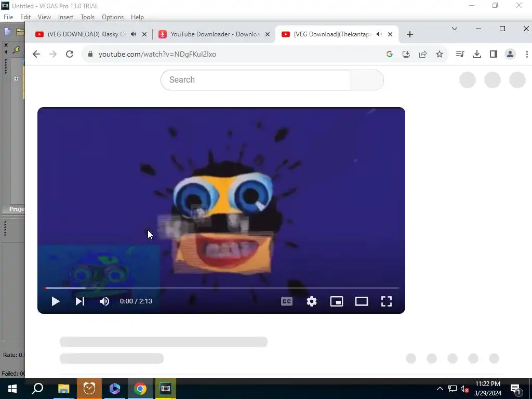Screen dimensions: 532x399
Task: Click lightning bolt icon in VEGAS panel
Action: click(x=16, y=50)
